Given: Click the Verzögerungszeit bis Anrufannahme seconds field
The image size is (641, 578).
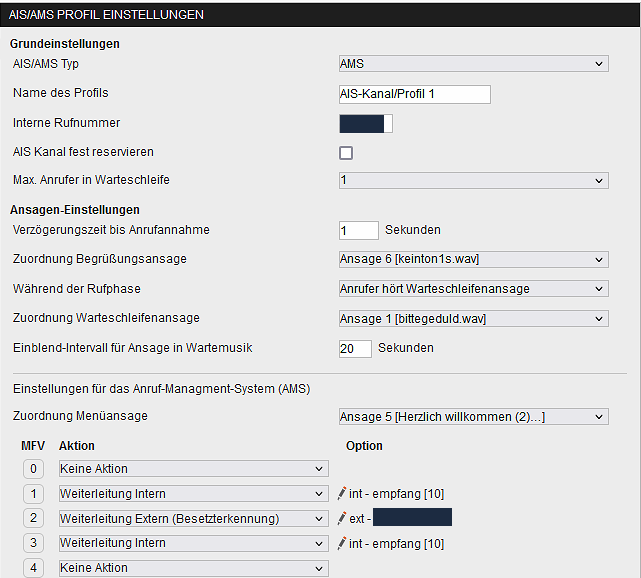Looking at the screenshot, I should point(358,230).
